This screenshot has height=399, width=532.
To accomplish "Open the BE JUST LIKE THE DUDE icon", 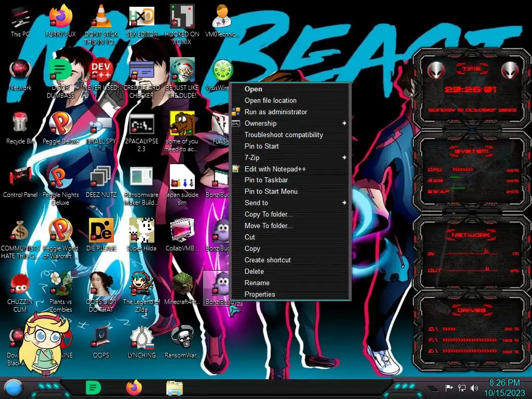I will tap(182, 79).
